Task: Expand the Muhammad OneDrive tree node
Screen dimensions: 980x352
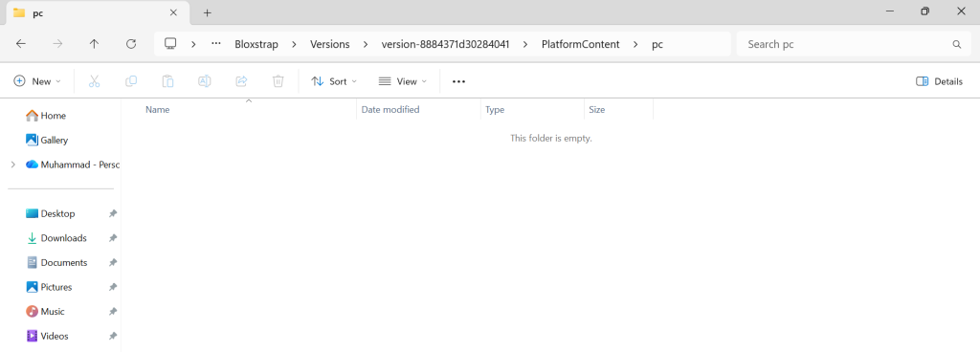Action: pos(13,165)
